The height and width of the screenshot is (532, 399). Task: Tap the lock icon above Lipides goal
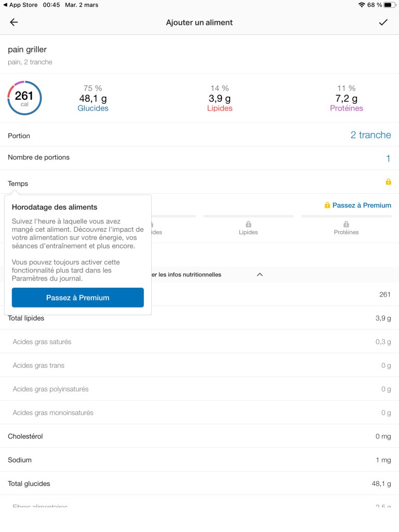click(x=248, y=224)
